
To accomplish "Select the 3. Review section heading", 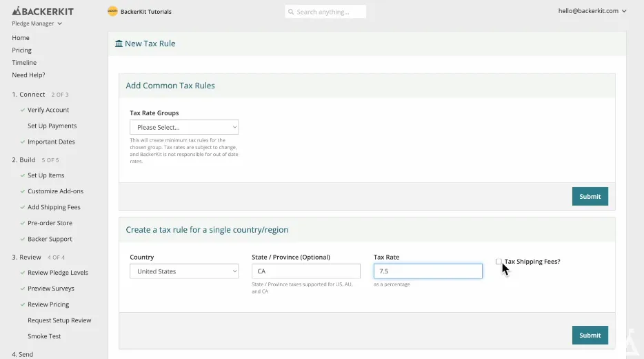I will [26, 258].
